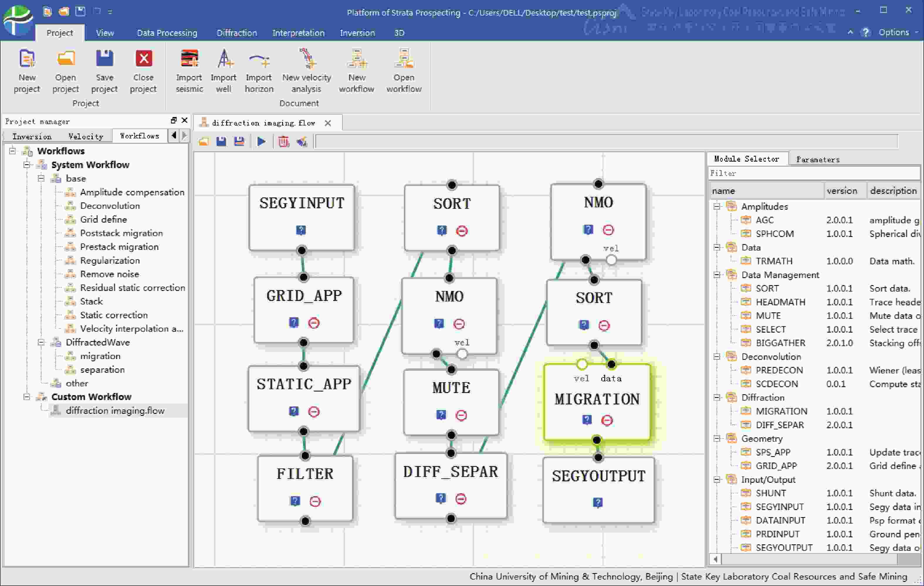Open the Diffraction ribbon tab
Screen dimensions: 924x586
coord(236,33)
